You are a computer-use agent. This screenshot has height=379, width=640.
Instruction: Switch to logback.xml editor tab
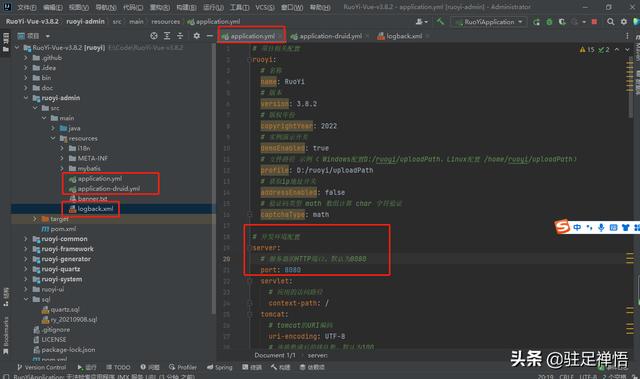point(400,36)
